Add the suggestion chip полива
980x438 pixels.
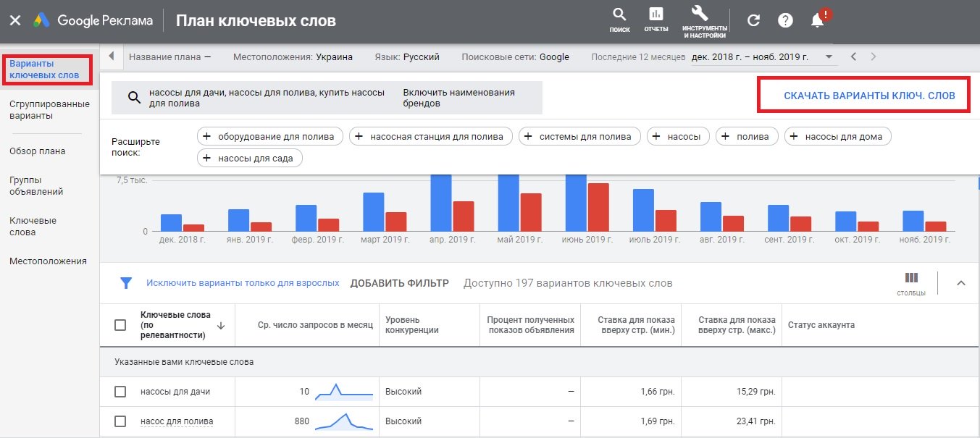click(x=747, y=136)
